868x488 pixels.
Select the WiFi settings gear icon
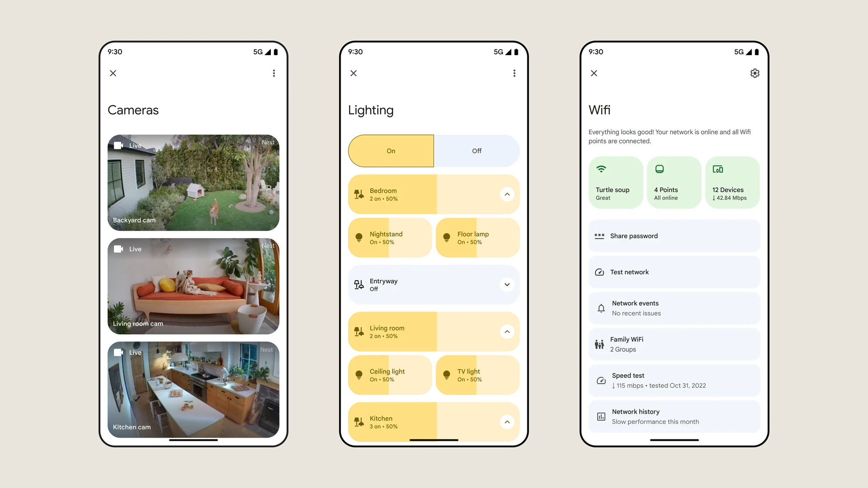(755, 73)
